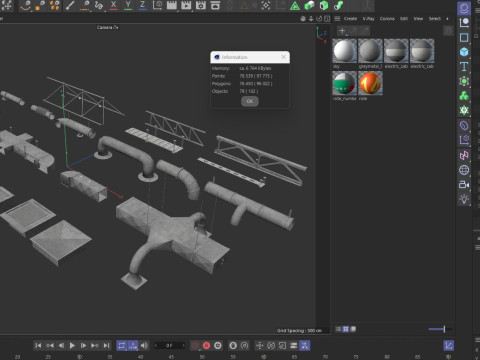Click Render View clapperboard icon

(x=172, y=5)
